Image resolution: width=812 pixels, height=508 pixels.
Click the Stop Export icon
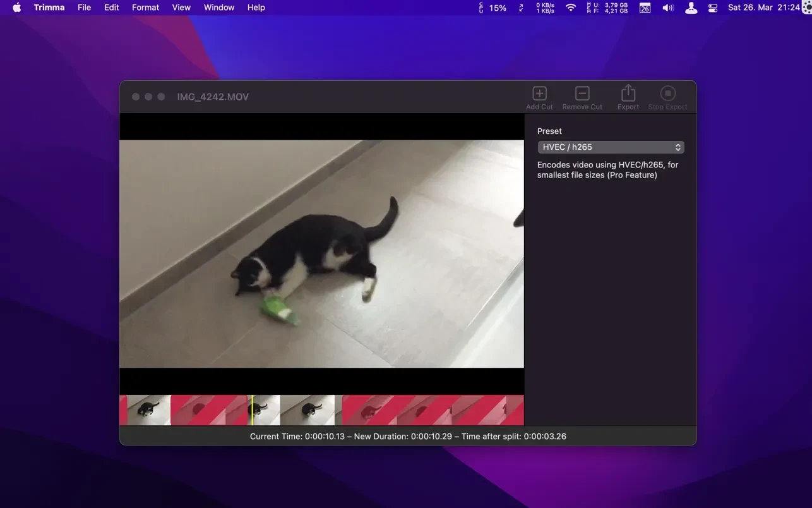pos(667,94)
